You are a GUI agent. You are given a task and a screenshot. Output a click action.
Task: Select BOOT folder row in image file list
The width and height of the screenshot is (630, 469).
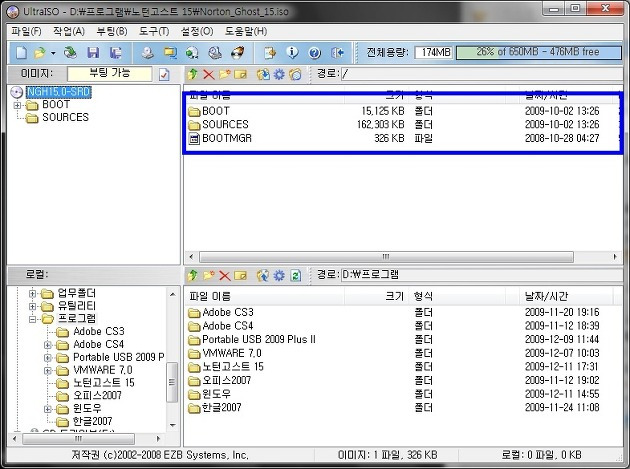403,111
